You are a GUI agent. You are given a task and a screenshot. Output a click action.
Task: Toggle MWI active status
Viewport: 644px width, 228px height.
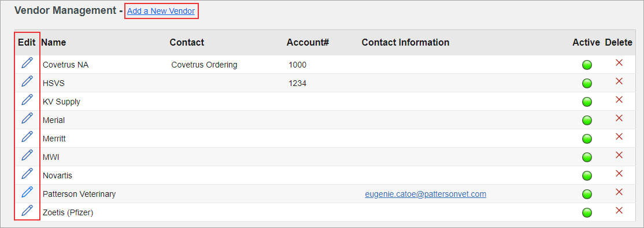pos(587,157)
